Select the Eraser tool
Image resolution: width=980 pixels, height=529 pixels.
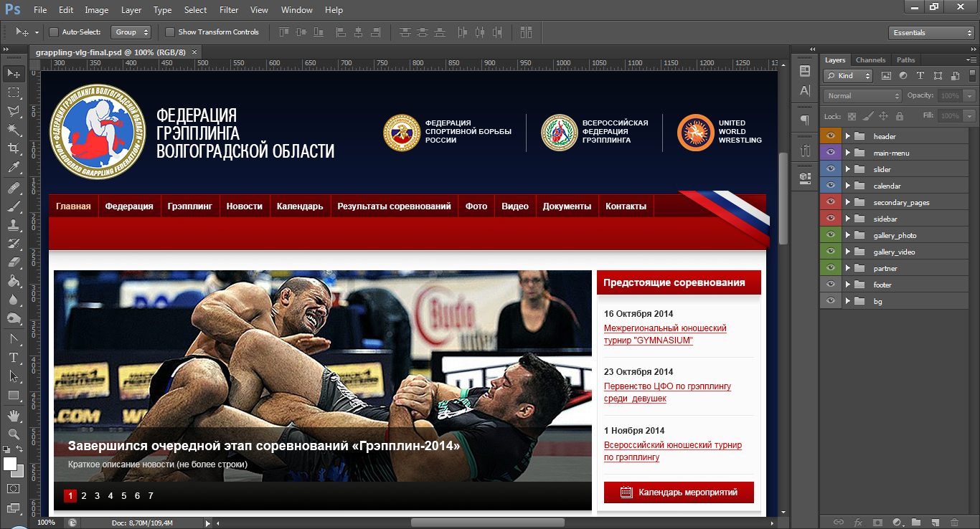tap(14, 262)
